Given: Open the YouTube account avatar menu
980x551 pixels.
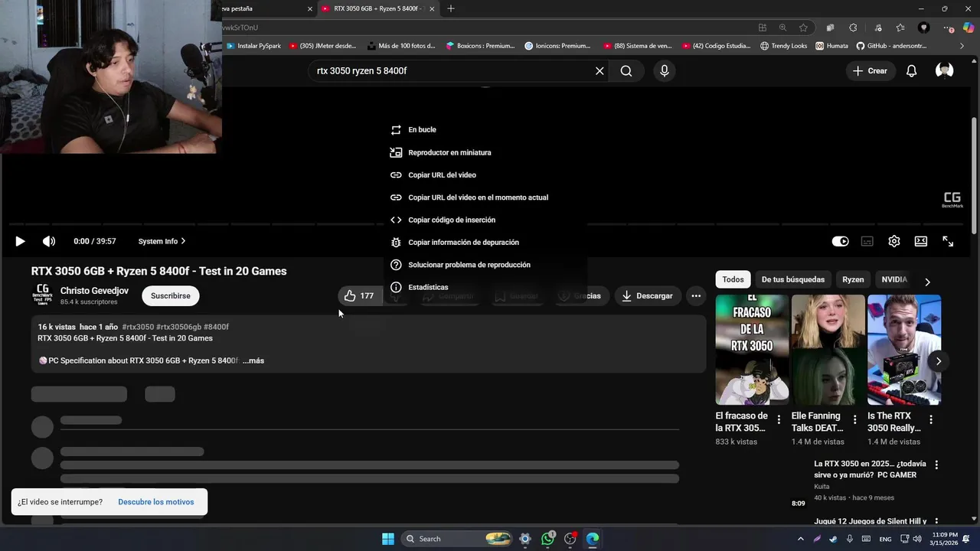Looking at the screenshot, I should pyautogui.click(x=945, y=70).
